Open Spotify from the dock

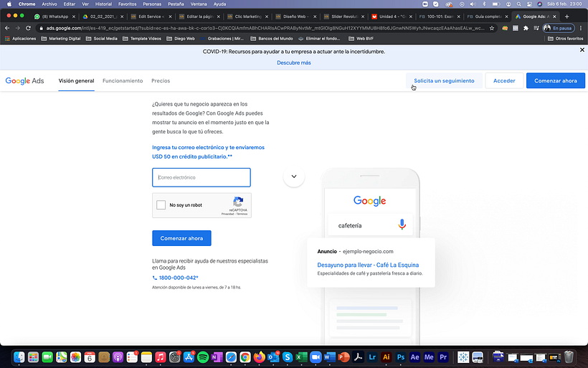(203, 357)
